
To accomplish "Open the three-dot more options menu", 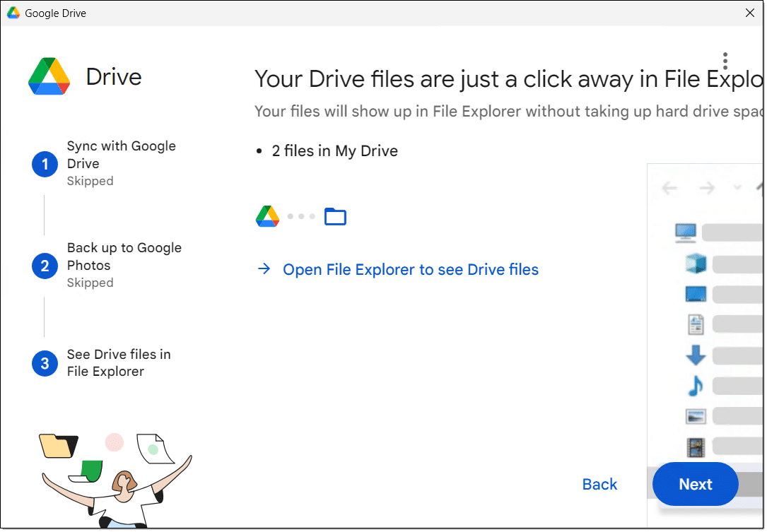I will 725,61.
